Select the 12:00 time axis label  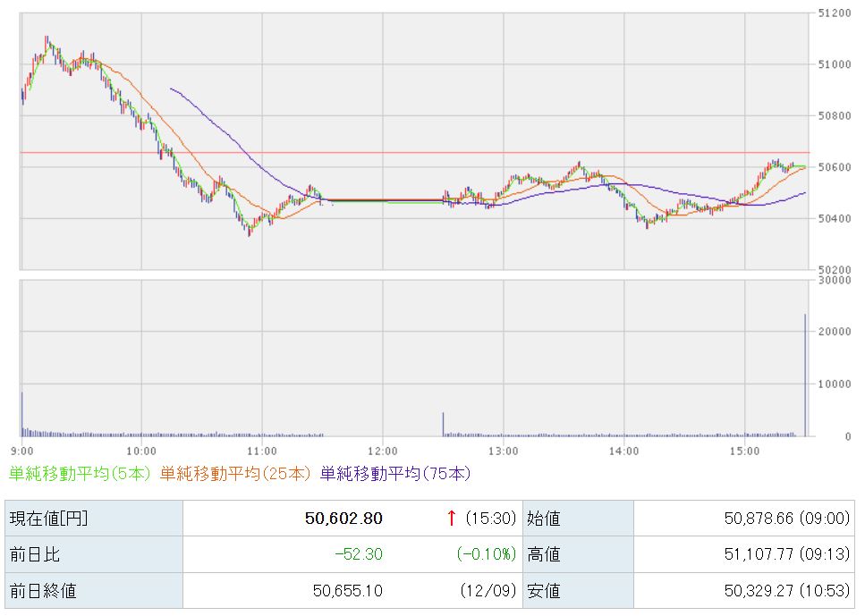click(x=383, y=450)
